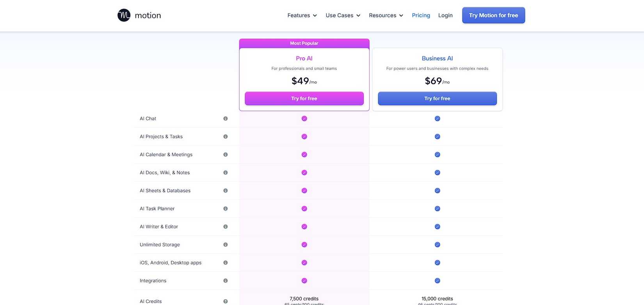Image resolution: width=644 pixels, height=305 pixels.
Task: Open help icon for AI Credits
Action: coord(226,301)
